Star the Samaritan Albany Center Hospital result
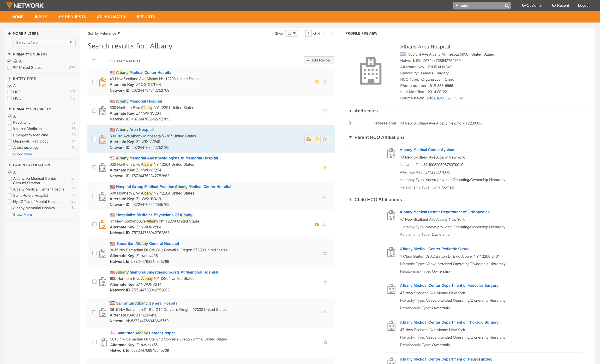The height and width of the screenshot is (364, 600). 325,342
